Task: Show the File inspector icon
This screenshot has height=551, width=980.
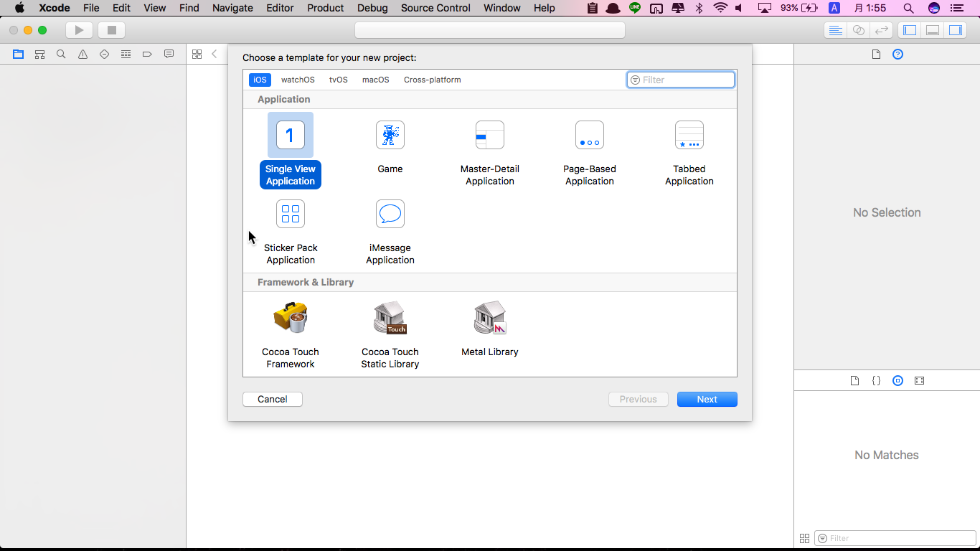Action: pos(876,55)
